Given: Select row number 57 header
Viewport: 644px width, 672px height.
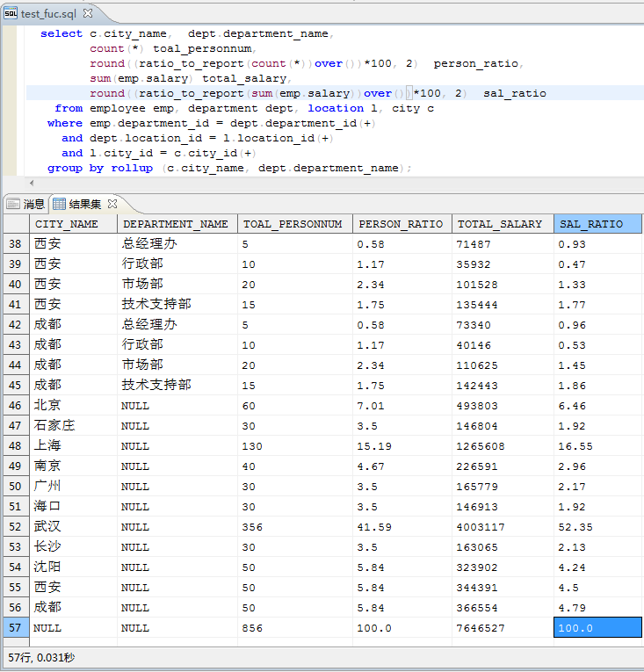Looking at the screenshot, I should click(14, 628).
